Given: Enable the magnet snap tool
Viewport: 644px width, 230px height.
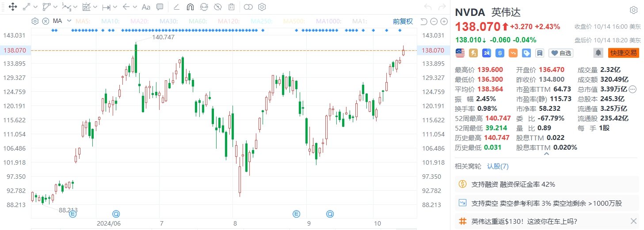Looking at the screenshot, I should coord(190,7).
